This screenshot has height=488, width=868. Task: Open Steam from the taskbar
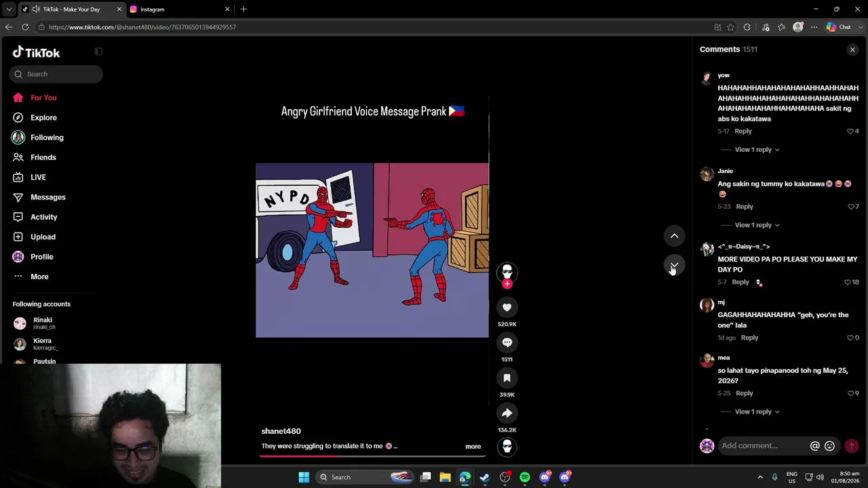click(x=485, y=477)
